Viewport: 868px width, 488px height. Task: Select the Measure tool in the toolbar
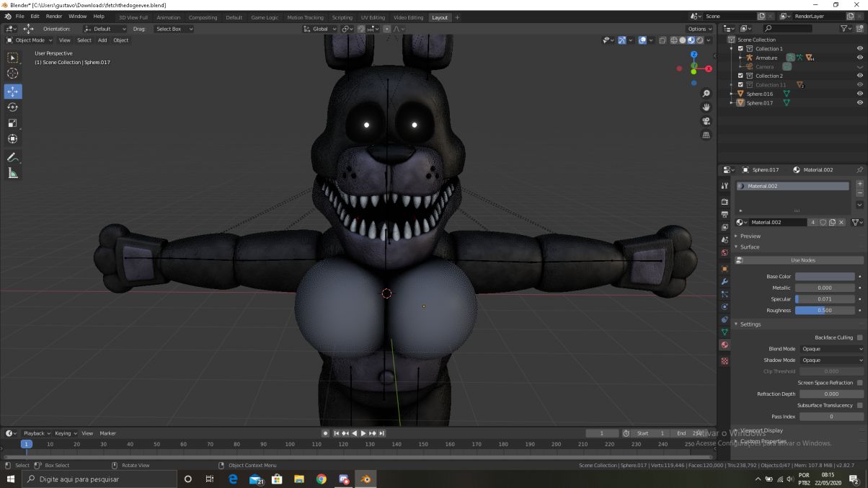tap(13, 173)
